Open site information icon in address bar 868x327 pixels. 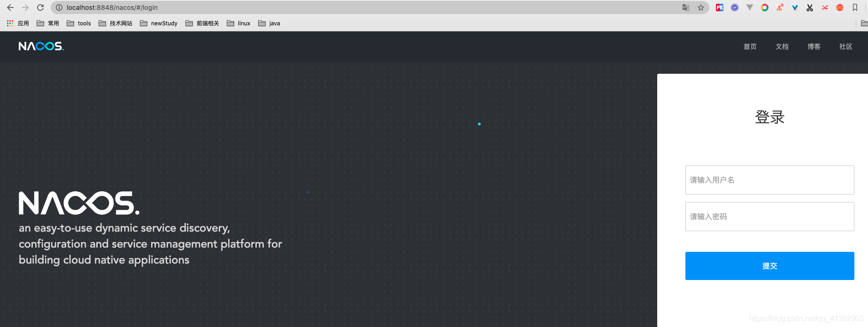[59, 8]
